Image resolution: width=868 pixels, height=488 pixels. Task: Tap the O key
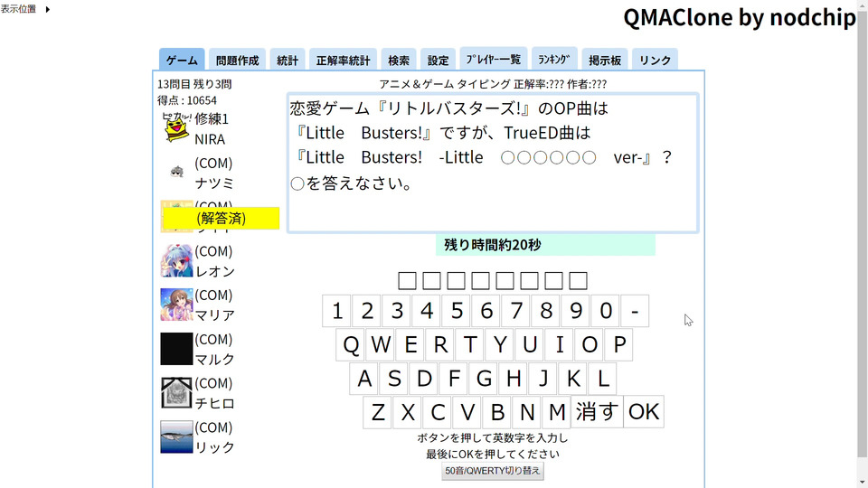point(590,344)
